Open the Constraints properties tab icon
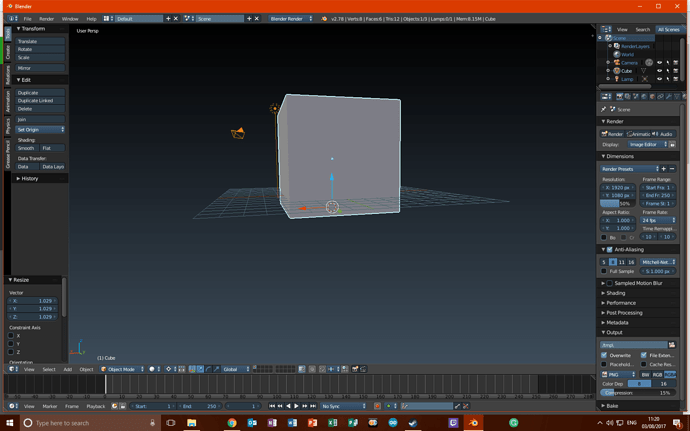The image size is (690, 431). point(660,96)
